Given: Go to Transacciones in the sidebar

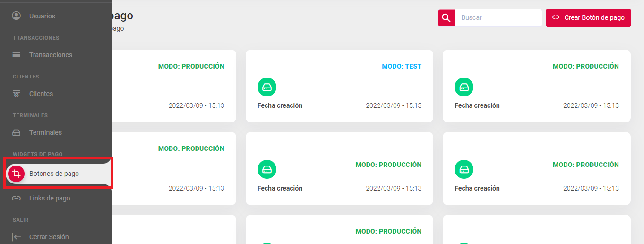Looking at the screenshot, I should [51, 55].
